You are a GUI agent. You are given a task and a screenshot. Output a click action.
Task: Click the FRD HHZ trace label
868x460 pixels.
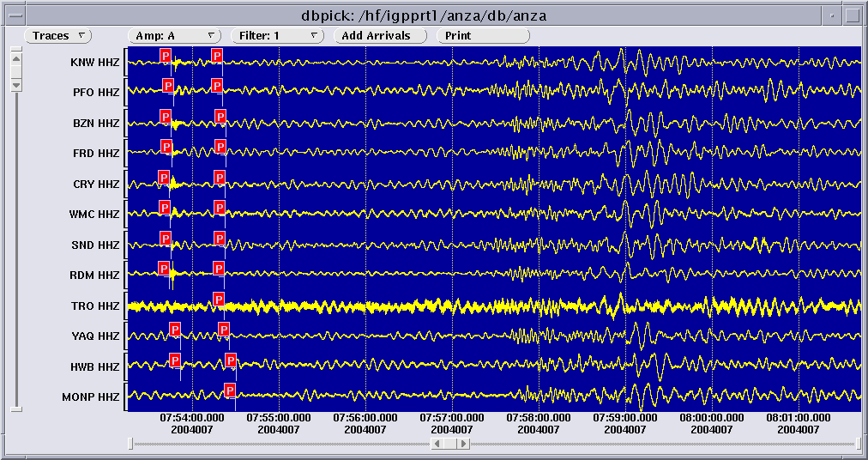(96, 154)
